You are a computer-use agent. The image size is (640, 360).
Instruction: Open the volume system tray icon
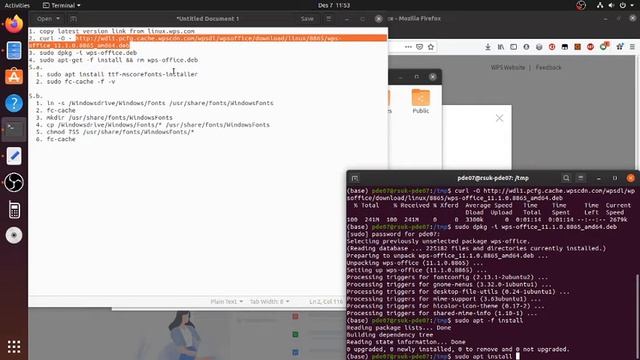point(611,5)
